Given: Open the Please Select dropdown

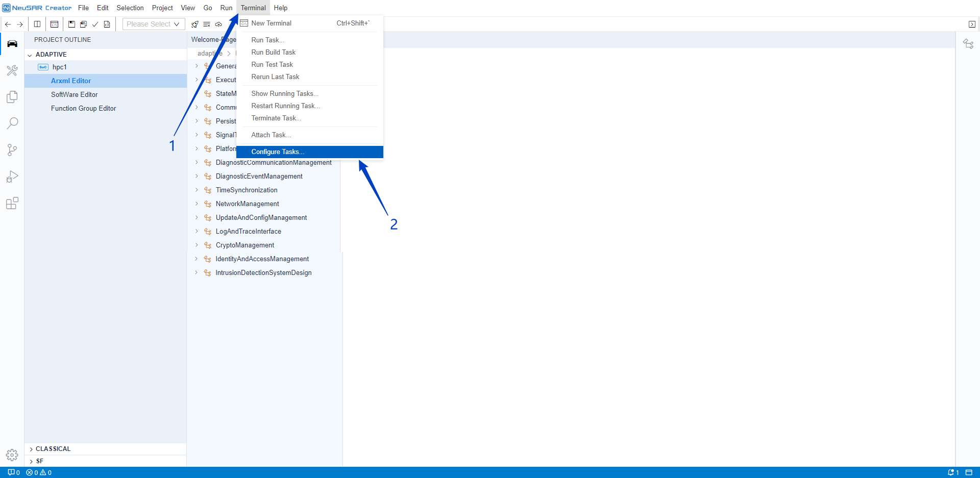Looking at the screenshot, I should [153, 24].
